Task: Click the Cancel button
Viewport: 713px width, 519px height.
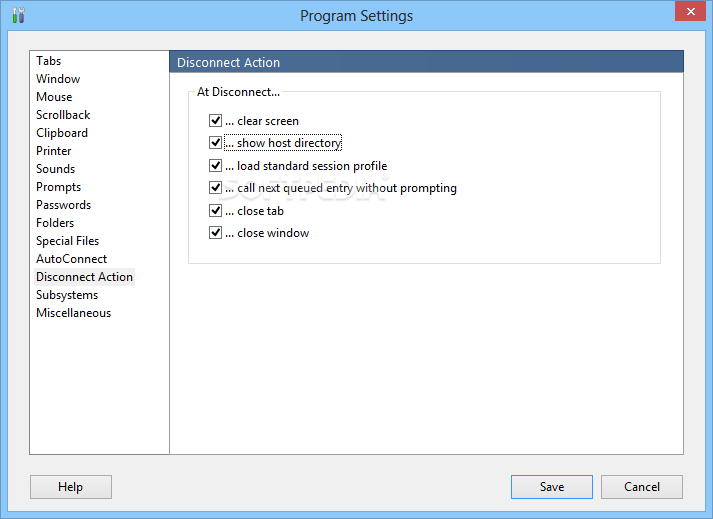Action: click(x=642, y=487)
